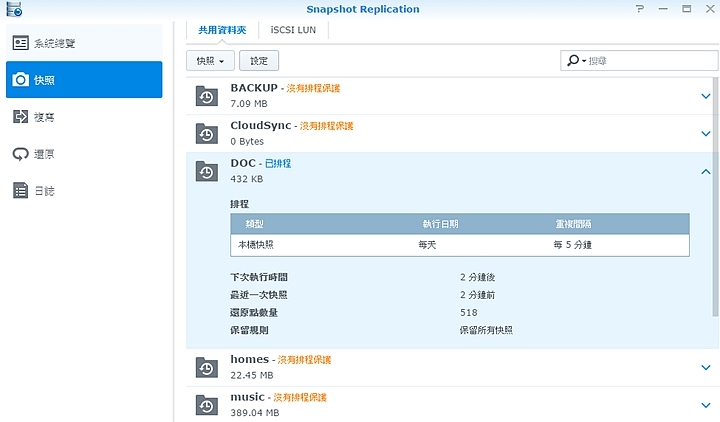The image size is (720, 422).
Task: Select the 快照 camera icon in sidebar
Action: click(x=20, y=80)
